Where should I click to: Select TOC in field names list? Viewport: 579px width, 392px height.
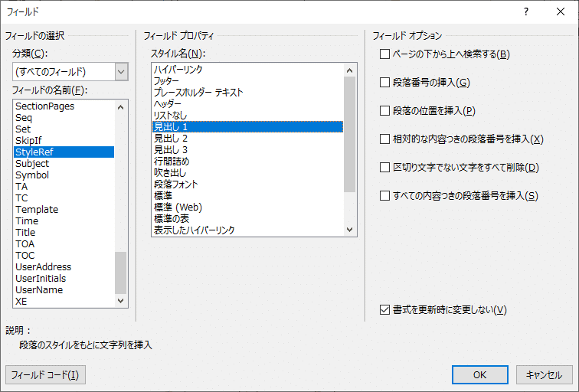coord(25,256)
